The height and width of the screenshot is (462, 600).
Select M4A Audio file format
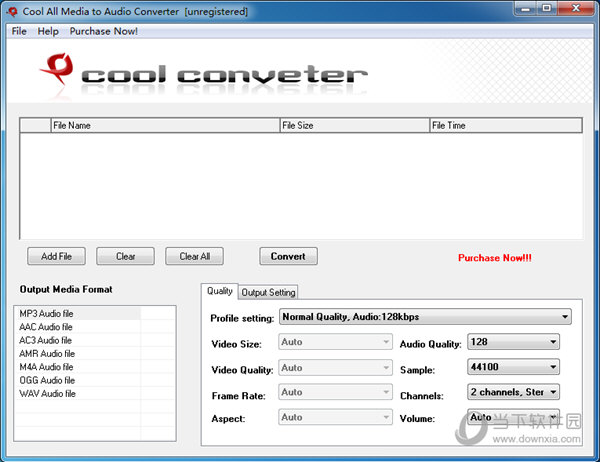pyautogui.click(x=78, y=367)
